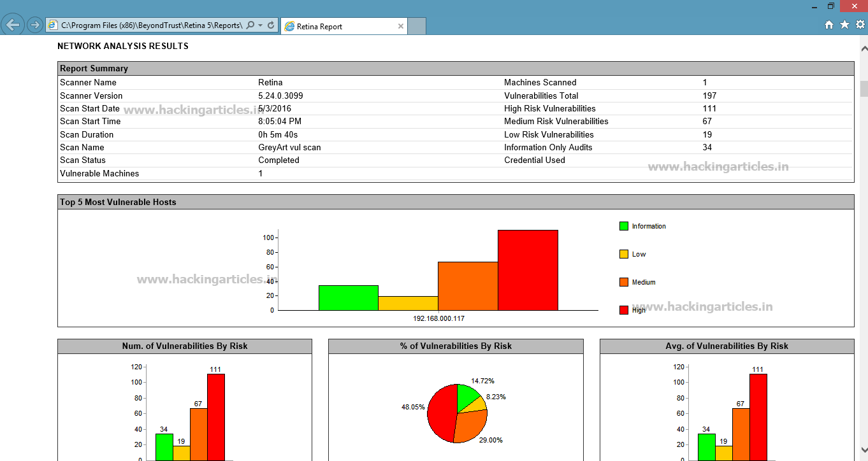This screenshot has height=461, width=868.
Task: Click scan status Completed
Action: click(278, 160)
